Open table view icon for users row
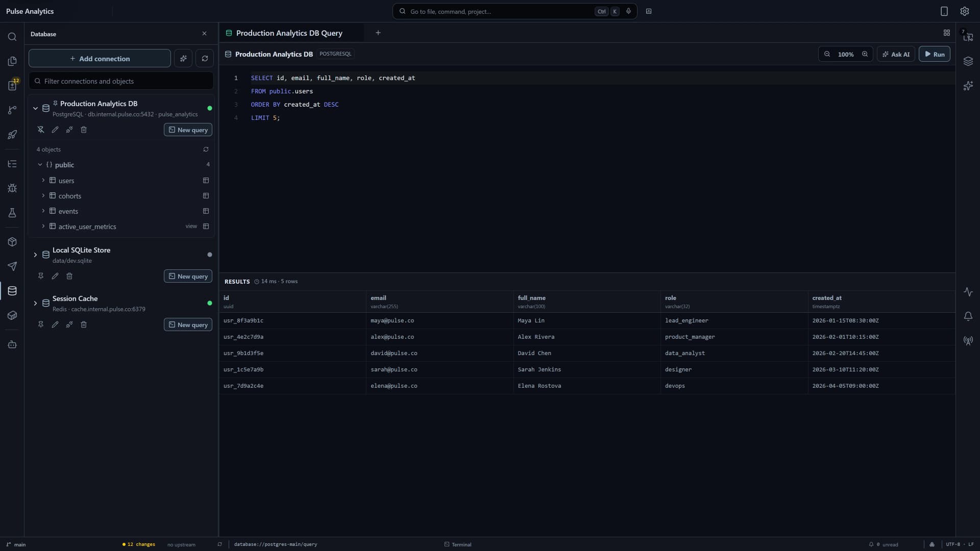This screenshot has width=980, height=551. click(x=206, y=181)
